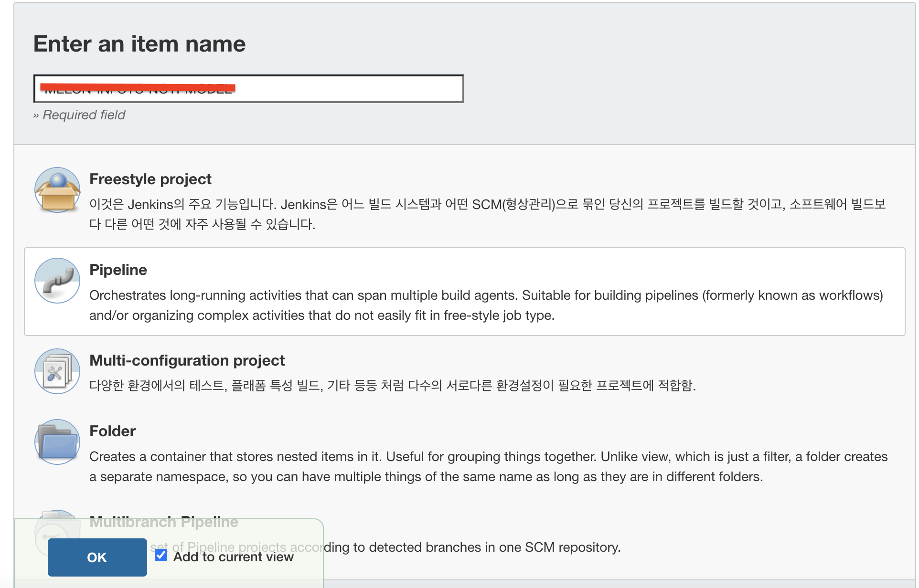Click the Add to current view label
The height and width of the screenshot is (588, 919).
point(233,557)
